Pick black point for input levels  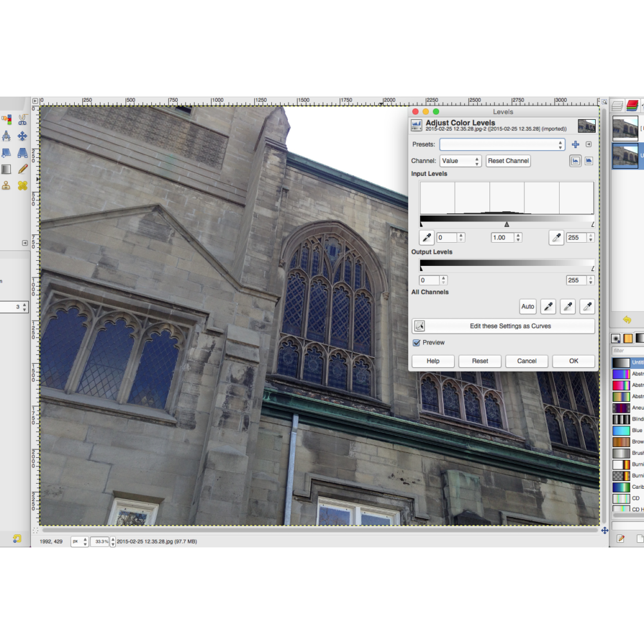pos(426,238)
